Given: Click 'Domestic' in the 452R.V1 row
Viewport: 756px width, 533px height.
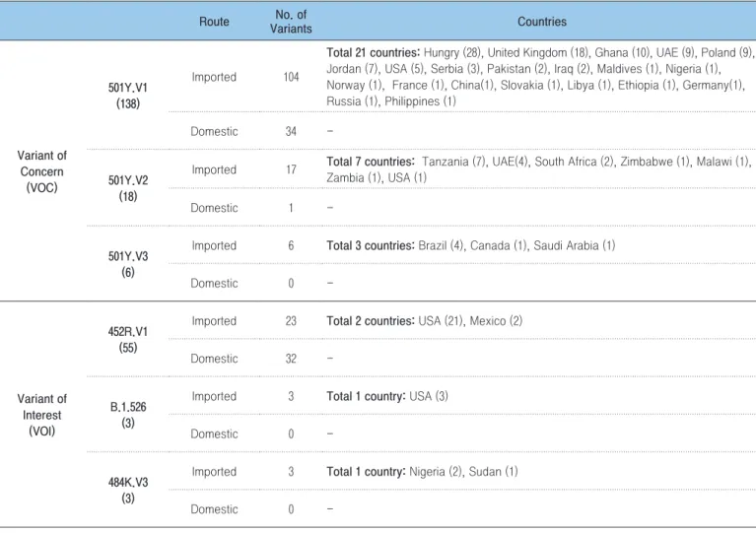Looking at the screenshot, I should click(214, 359).
